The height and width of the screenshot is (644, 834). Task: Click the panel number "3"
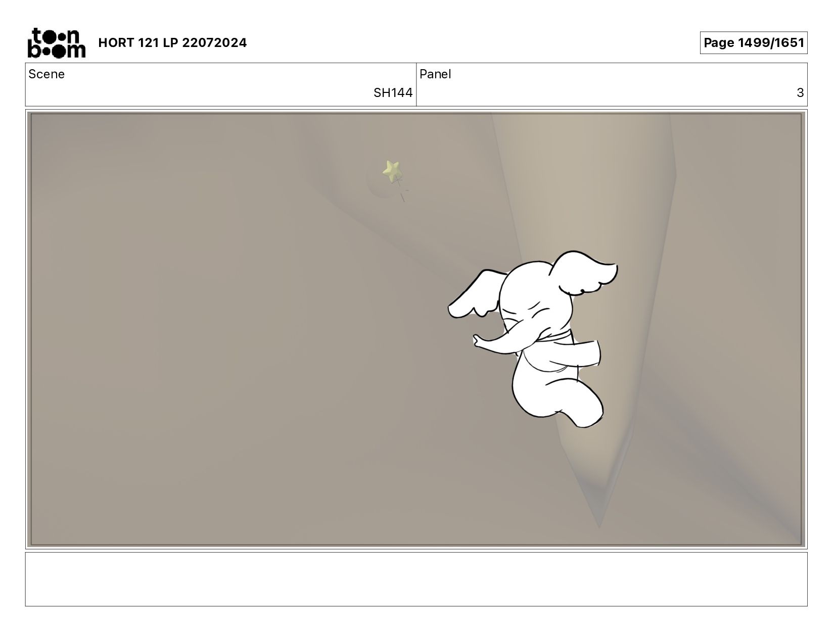click(x=800, y=93)
